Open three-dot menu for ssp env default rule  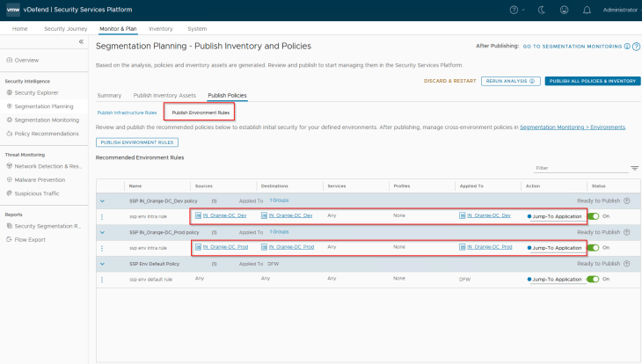pos(102,279)
